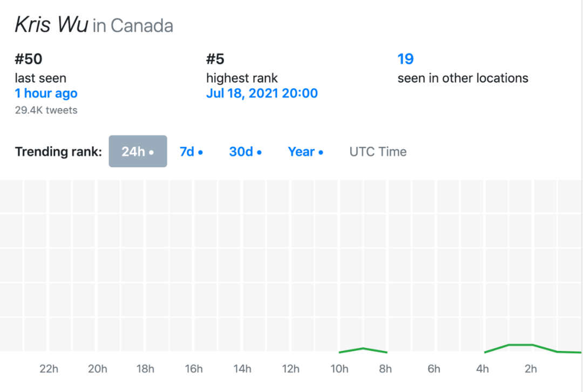Click the 6h time axis label

pyautogui.click(x=434, y=369)
